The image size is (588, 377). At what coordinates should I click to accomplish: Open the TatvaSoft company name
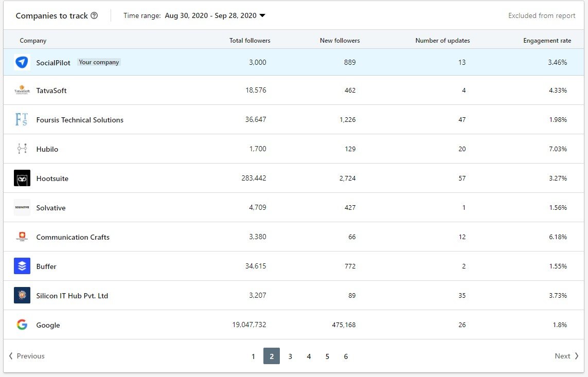51,91
